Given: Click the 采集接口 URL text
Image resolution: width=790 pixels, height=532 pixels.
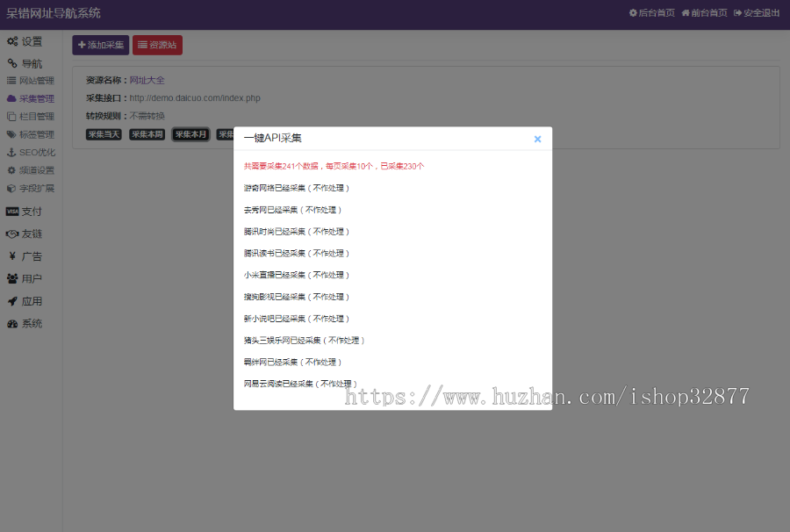Looking at the screenshot, I should pos(195,98).
